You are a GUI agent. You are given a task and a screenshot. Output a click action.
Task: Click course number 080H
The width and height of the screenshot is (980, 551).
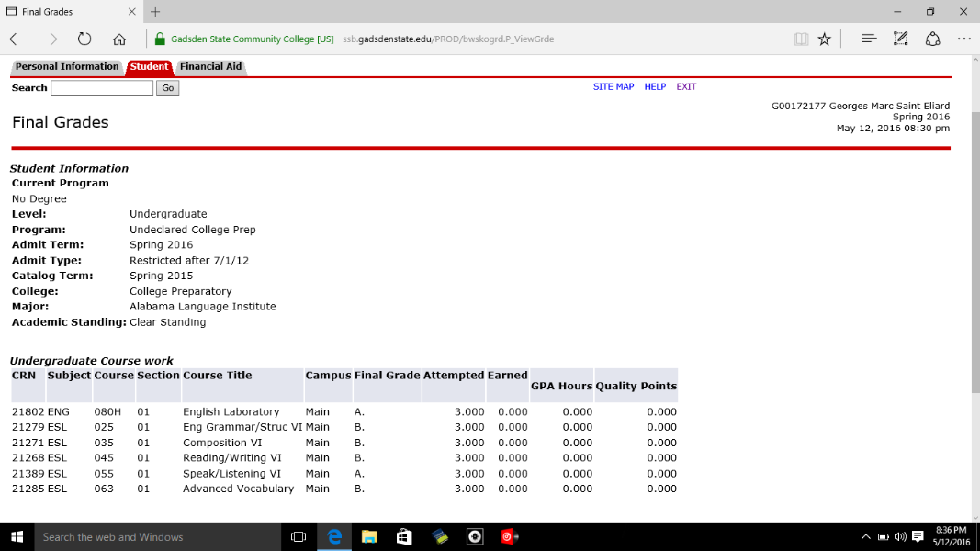point(107,411)
